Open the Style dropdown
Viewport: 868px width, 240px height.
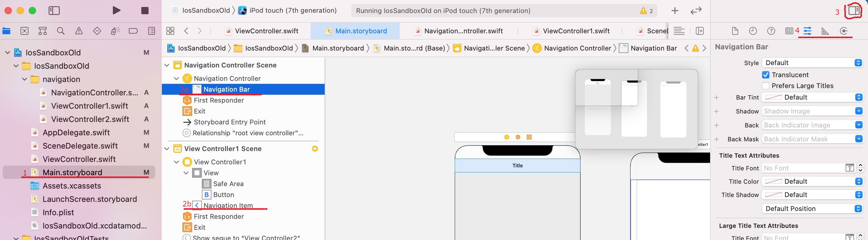point(812,63)
